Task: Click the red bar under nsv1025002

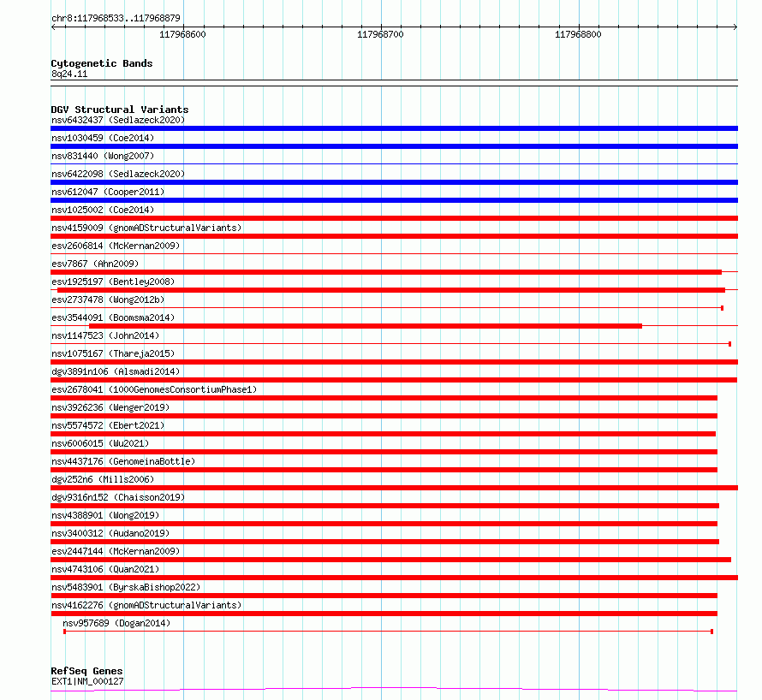Action: (x=394, y=218)
